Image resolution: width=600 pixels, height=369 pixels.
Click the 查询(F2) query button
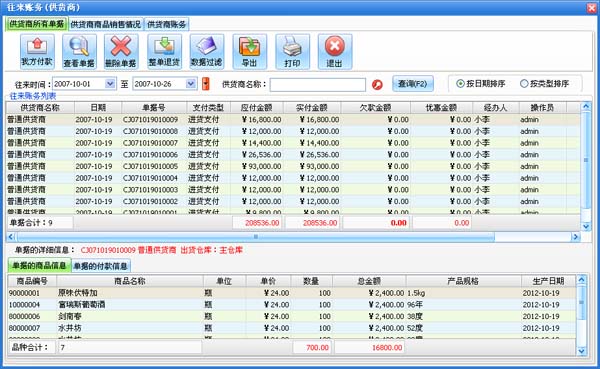coord(412,83)
